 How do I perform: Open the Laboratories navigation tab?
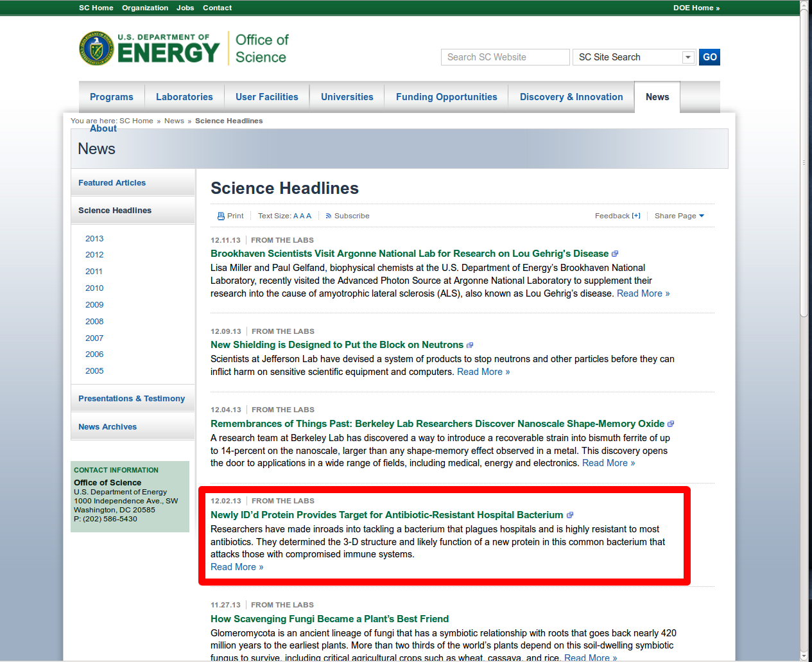tap(184, 97)
